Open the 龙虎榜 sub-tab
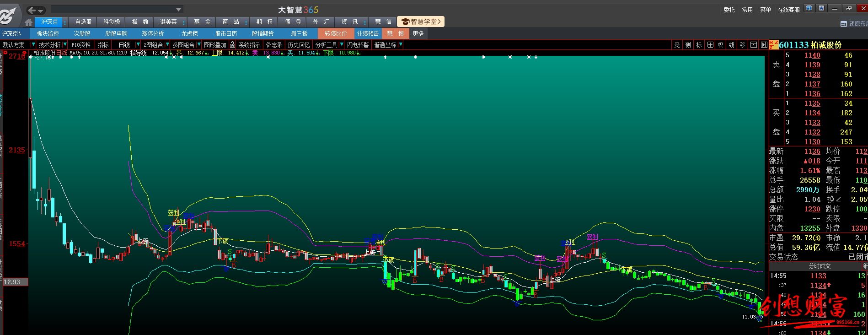The width and height of the screenshot is (868, 335). coord(189,33)
